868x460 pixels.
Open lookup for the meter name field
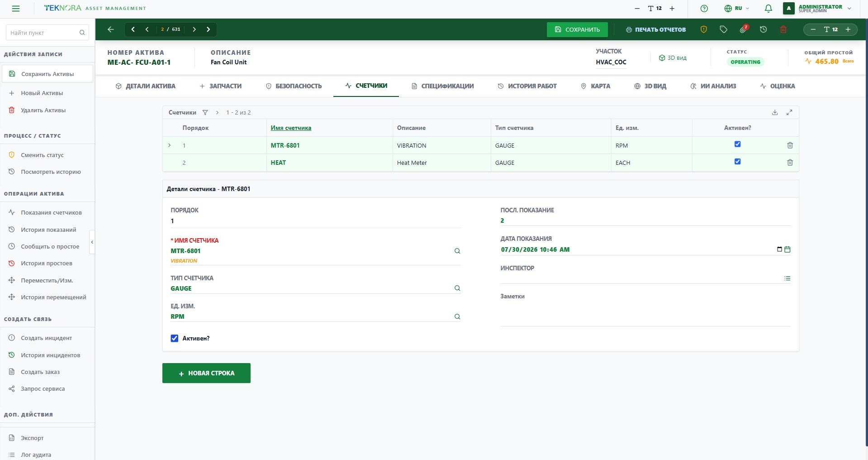[x=457, y=251]
